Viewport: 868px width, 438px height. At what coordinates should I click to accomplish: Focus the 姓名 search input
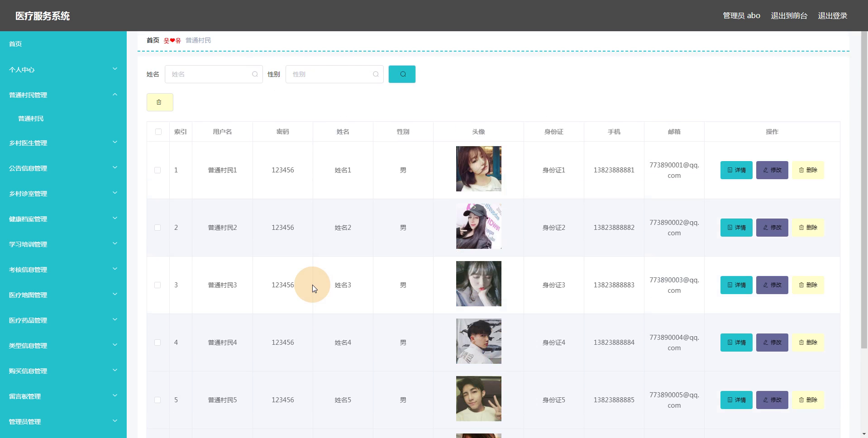pos(214,74)
